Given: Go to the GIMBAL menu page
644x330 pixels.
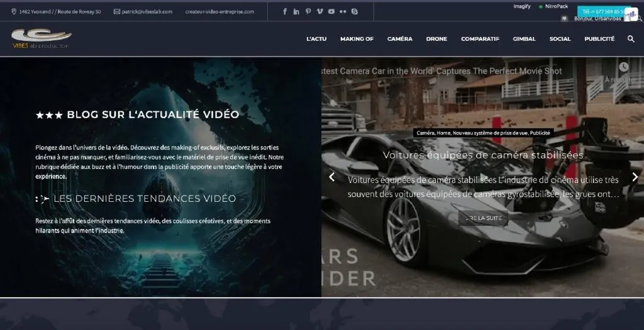Looking at the screenshot, I should (x=524, y=39).
